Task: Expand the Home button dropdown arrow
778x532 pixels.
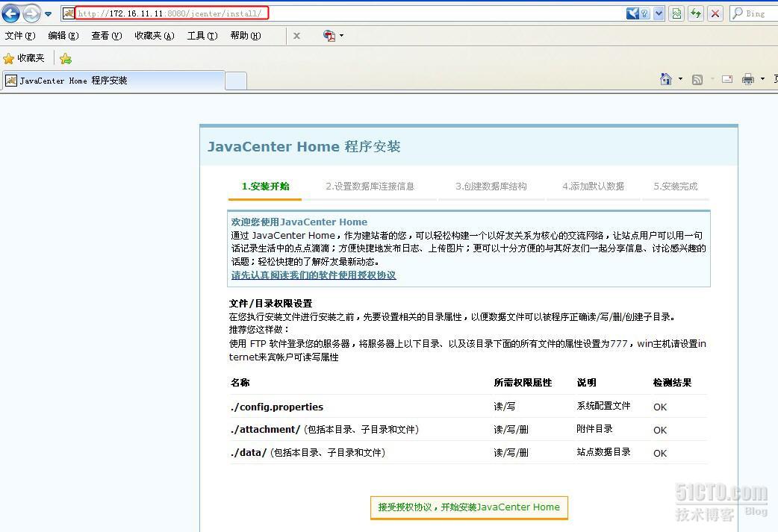Action: pos(680,79)
